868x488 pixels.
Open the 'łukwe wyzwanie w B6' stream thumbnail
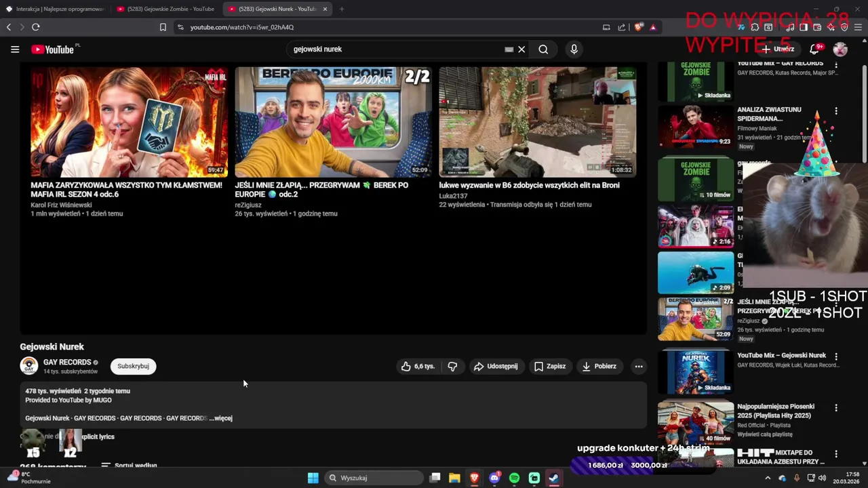pyautogui.click(x=537, y=122)
